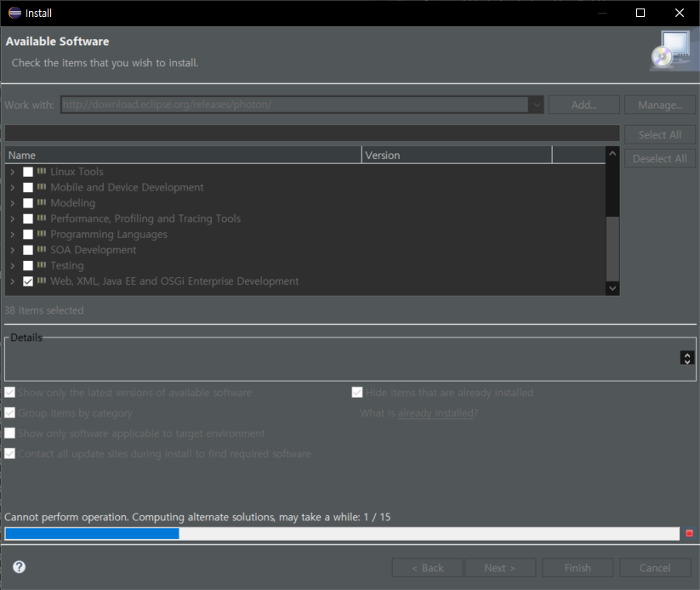
Task: Check the Linux Tools checkbox
Action: click(x=28, y=172)
